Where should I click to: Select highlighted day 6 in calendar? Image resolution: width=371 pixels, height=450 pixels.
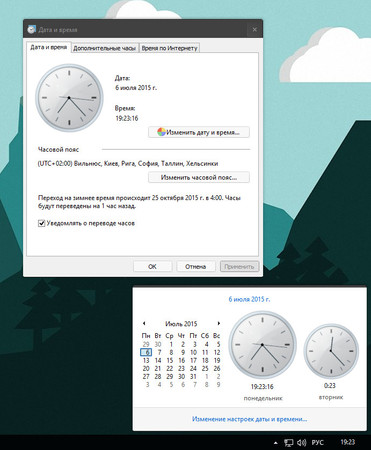pyautogui.click(x=146, y=352)
